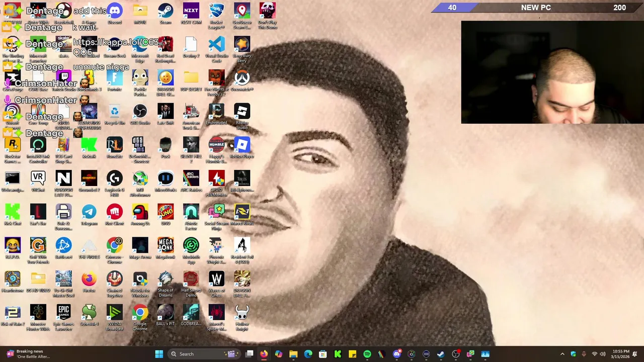Launch NZXT CAM from the desktop
This screenshot has width=644, height=362.
tap(191, 14)
